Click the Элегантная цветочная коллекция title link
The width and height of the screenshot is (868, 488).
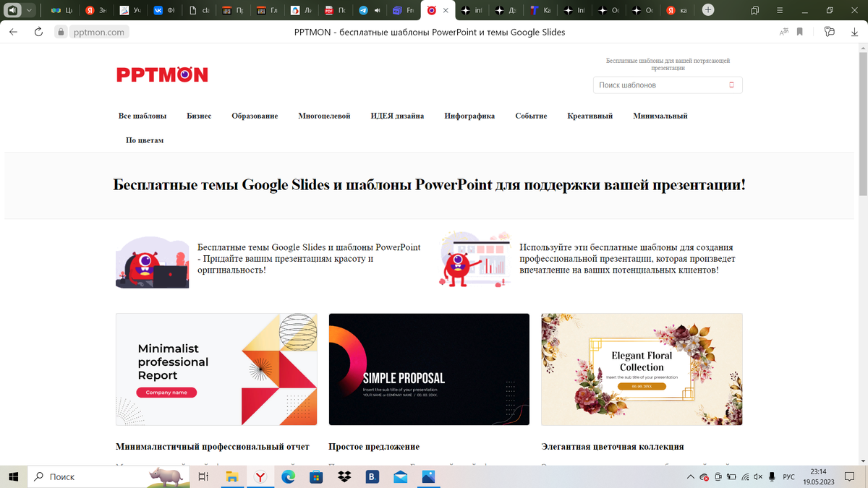(613, 447)
